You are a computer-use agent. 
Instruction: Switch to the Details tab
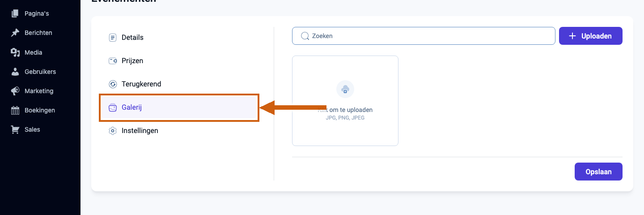[x=178, y=38]
